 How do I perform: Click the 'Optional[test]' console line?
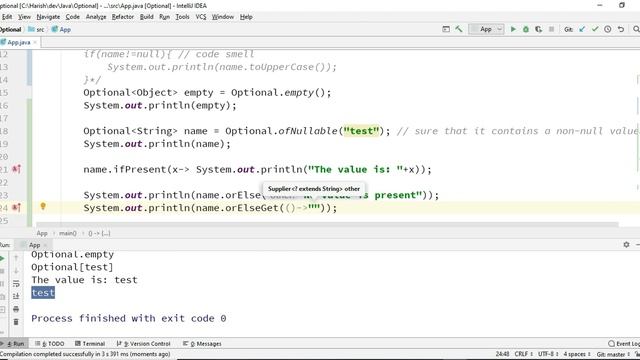coord(72,267)
